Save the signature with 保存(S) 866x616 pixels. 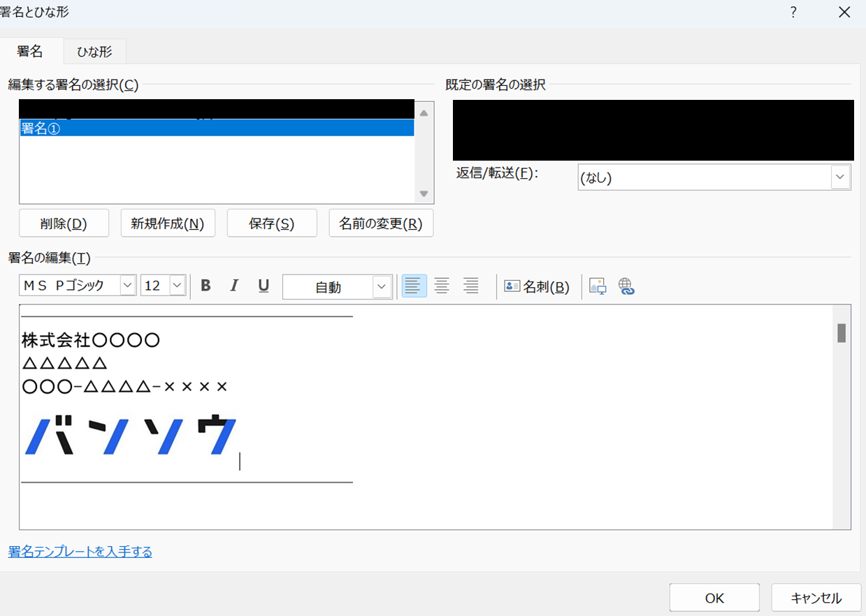tap(272, 223)
